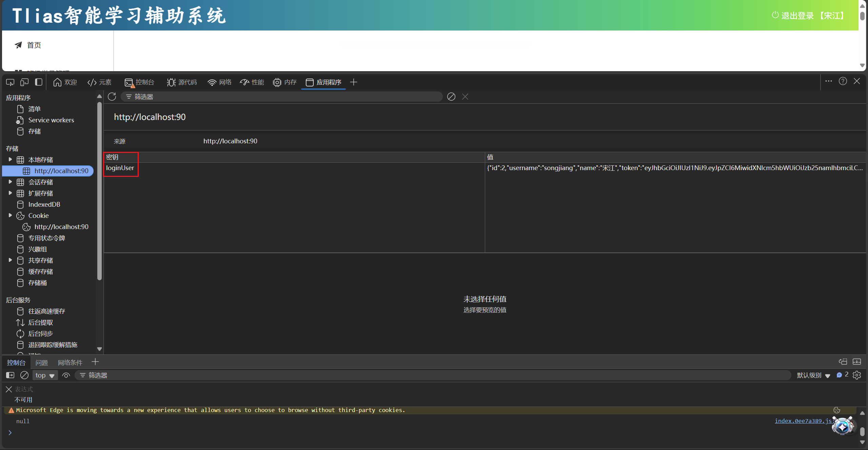Switch to the 问题 drawer tab

point(42,363)
